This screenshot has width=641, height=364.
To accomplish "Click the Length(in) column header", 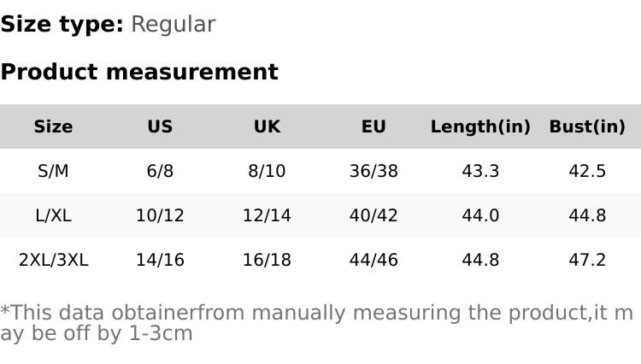I will click(x=480, y=127).
